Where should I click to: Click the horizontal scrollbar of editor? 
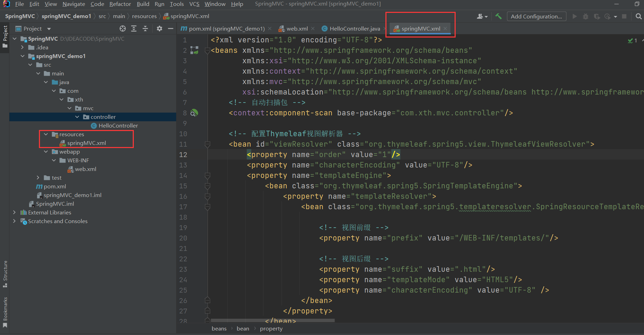pos(272,320)
